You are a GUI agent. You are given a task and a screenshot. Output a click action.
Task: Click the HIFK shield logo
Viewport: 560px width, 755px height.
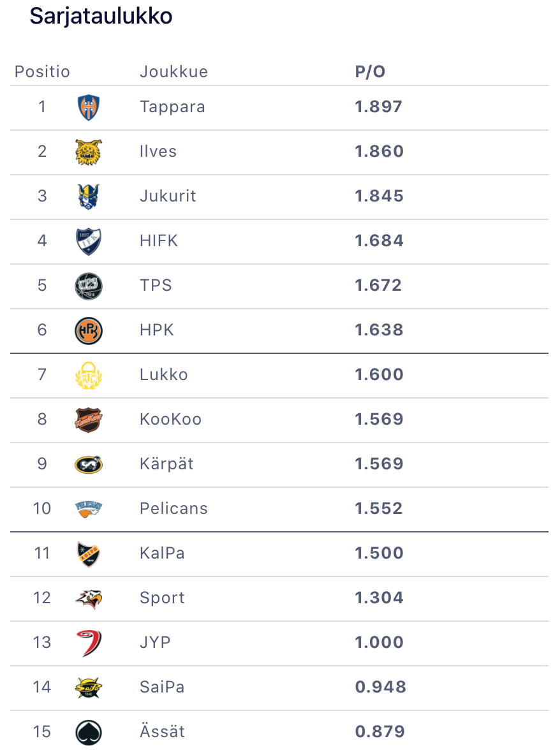[x=88, y=241]
